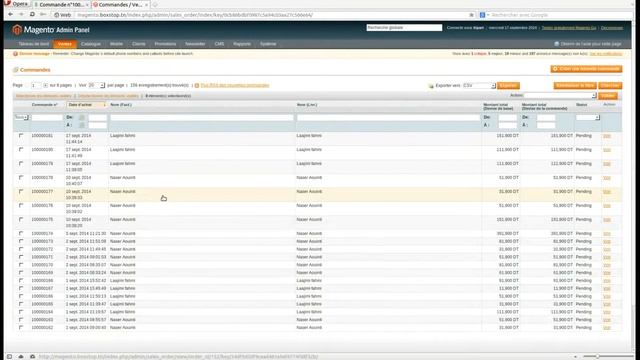Sort by 'Date d'achat' column header

[87, 105]
